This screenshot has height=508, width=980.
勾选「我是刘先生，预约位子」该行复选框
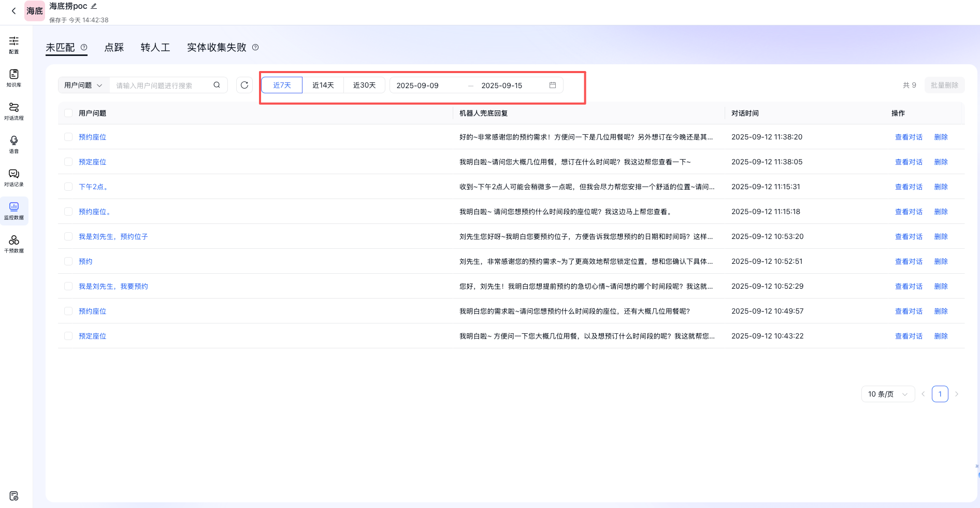coord(68,236)
